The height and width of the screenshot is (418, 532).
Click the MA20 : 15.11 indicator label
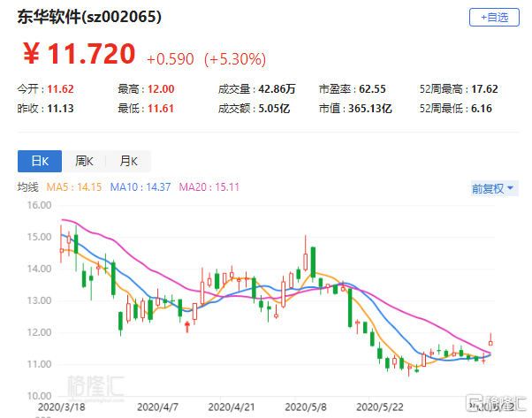(209, 187)
